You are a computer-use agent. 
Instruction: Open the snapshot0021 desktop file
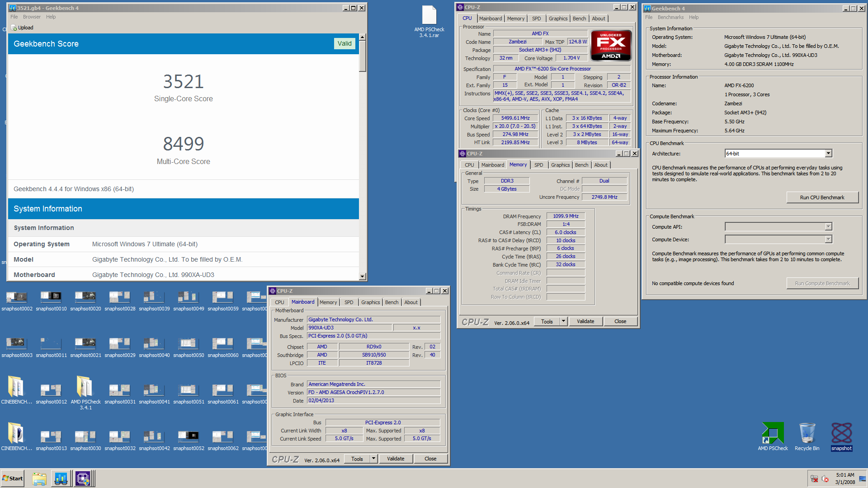tap(85, 348)
